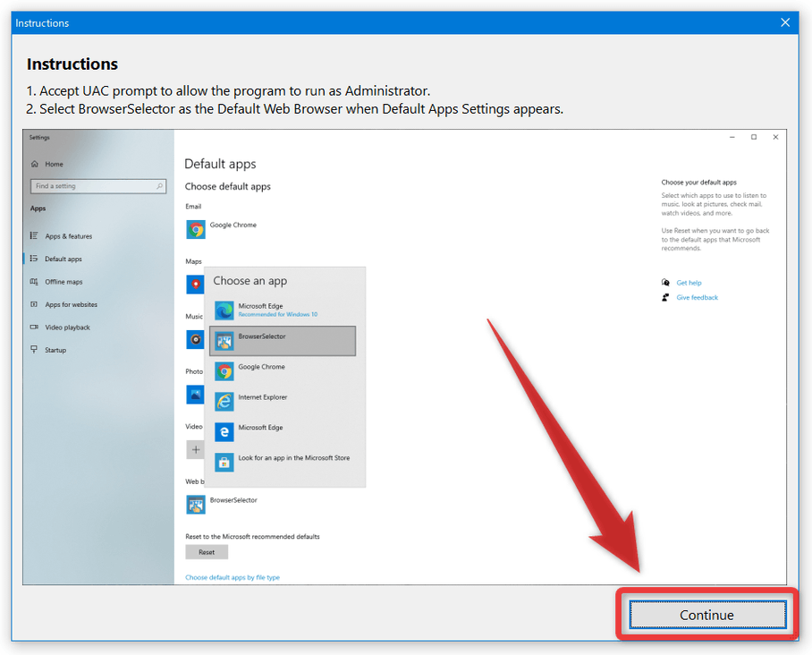Open Apps & features icon in sidebar
Viewport: 812px width, 655px height.
[x=34, y=235]
